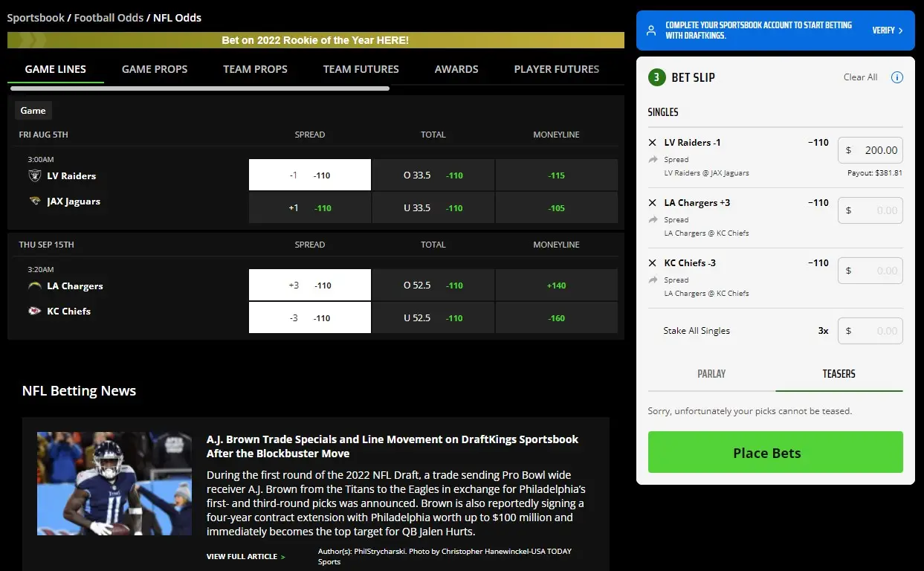
Task: Open the Team Props tab
Action: click(255, 68)
